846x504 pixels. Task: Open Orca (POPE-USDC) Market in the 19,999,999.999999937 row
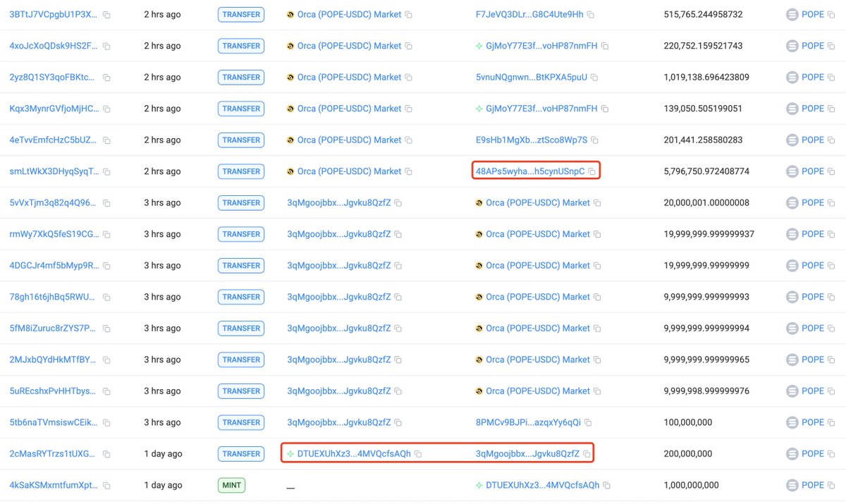pos(538,234)
